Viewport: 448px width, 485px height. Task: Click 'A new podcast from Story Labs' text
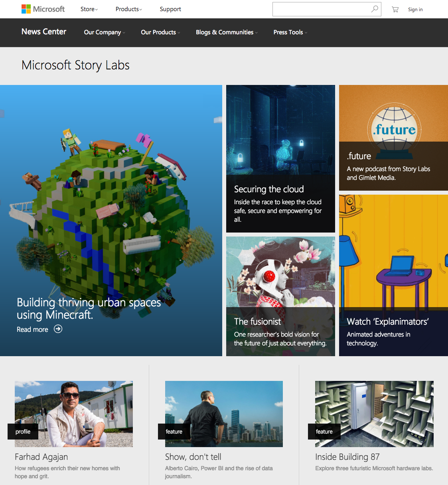388,173
